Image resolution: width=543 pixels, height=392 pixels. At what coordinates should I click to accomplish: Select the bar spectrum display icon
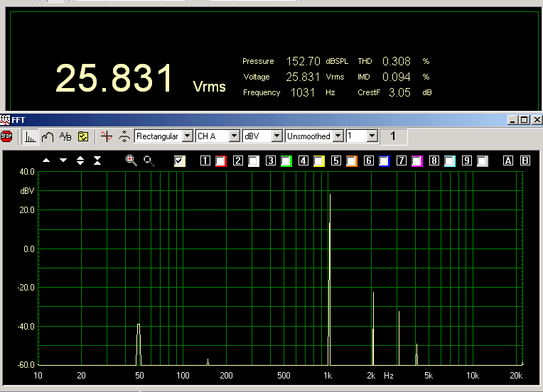coord(30,136)
